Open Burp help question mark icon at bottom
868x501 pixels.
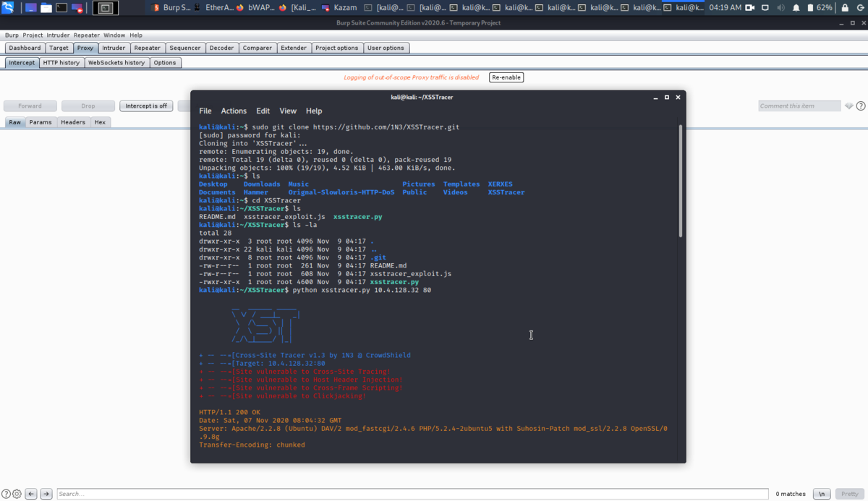click(7, 494)
